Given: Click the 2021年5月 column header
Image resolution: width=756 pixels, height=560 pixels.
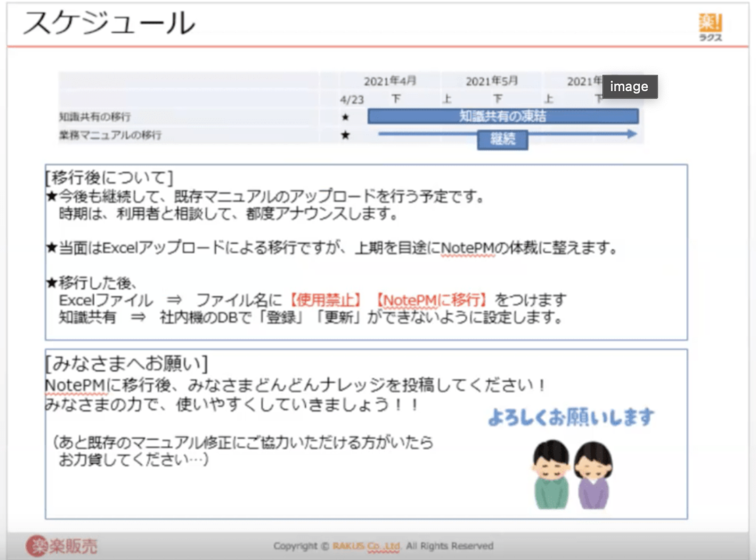Looking at the screenshot, I should pyautogui.click(x=492, y=81).
